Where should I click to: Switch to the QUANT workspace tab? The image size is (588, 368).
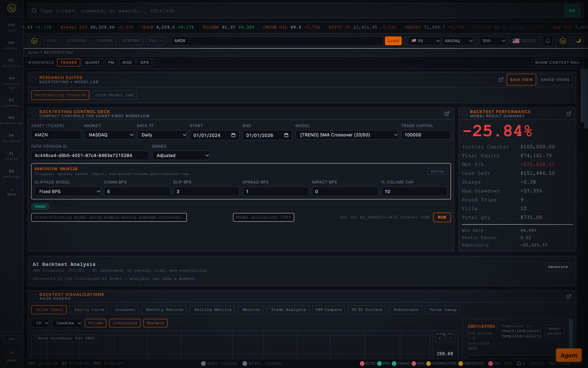[x=92, y=63]
